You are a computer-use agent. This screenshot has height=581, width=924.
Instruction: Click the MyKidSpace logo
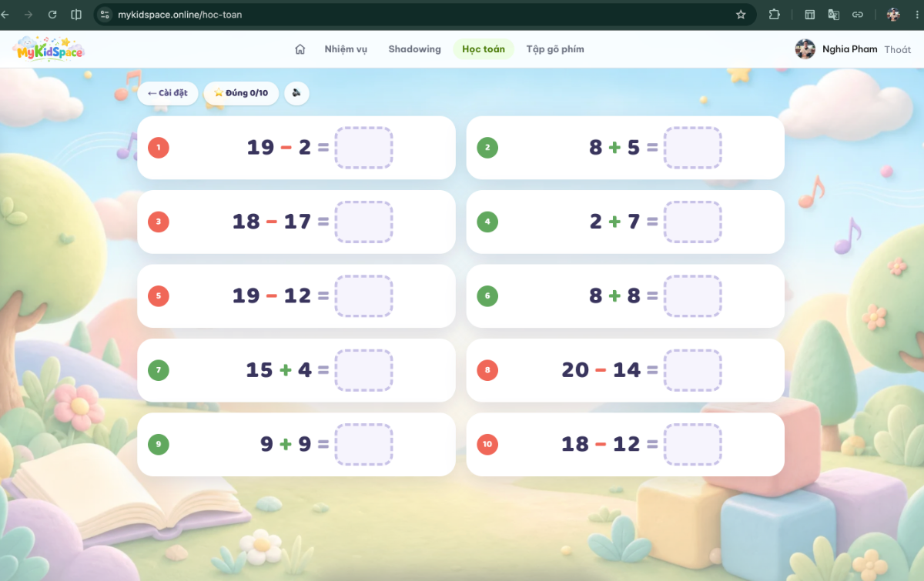pos(48,49)
